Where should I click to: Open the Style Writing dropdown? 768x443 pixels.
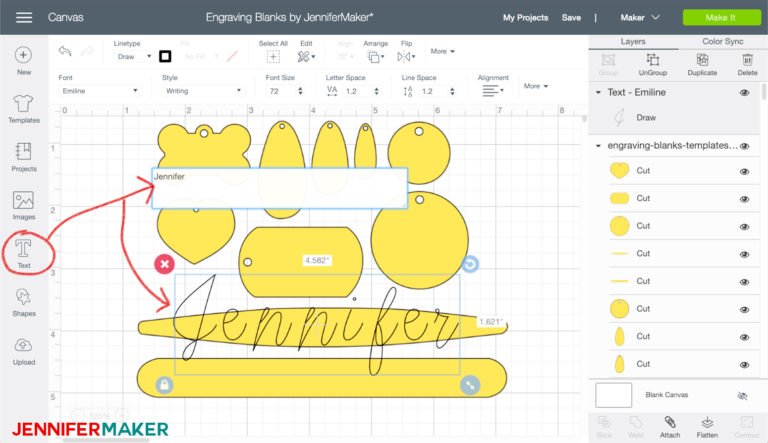203,91
